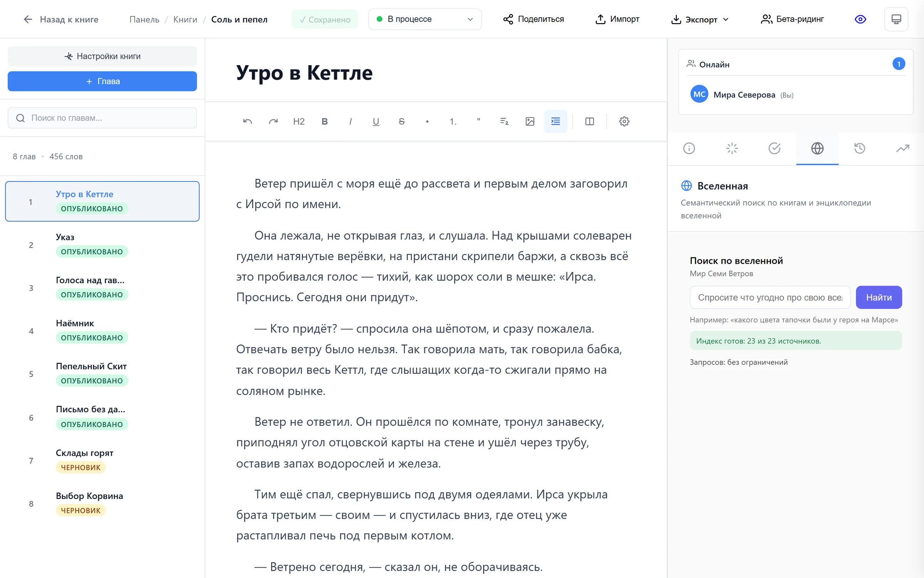Viewport: 924px width, 578px height.
Task: Open the «В процессе» status dropdown
Action: coord(425,19)
